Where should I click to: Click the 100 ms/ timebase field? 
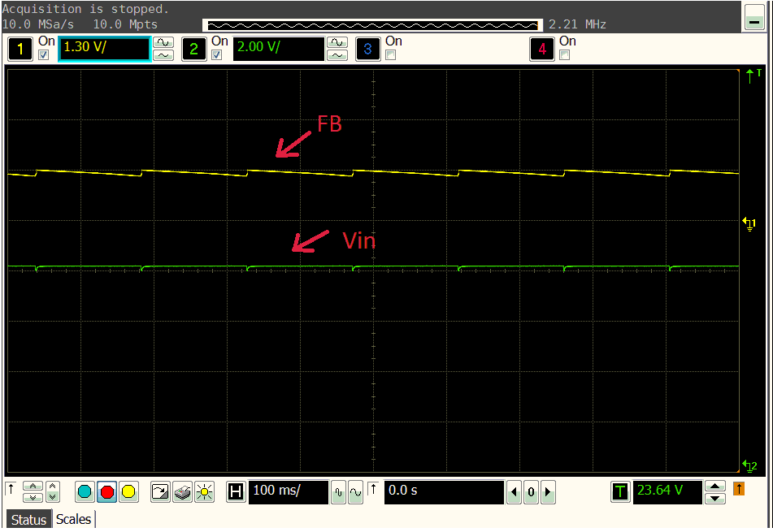289,491
